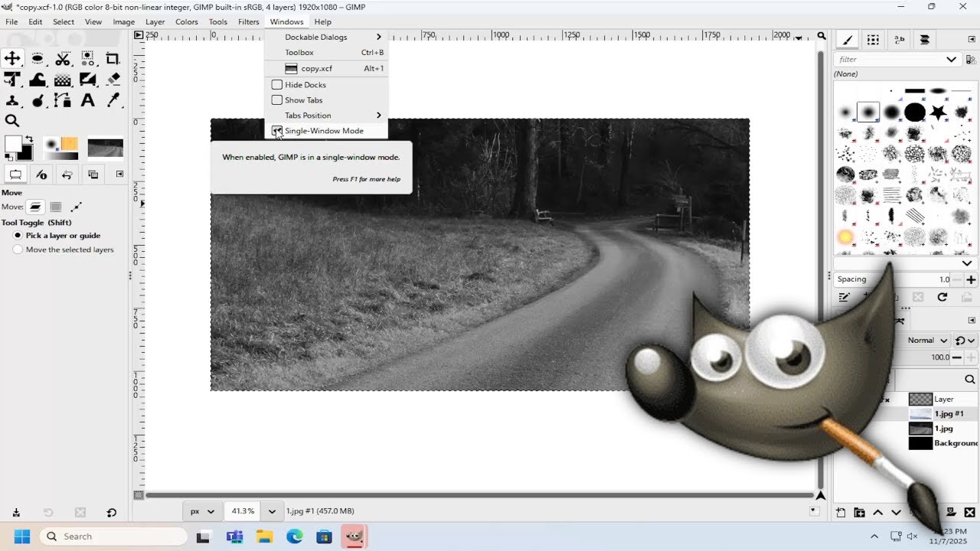The width and height of the screenshot is (980, 551).
Task: Expand Tabs Position submenu
Action: 326,116
